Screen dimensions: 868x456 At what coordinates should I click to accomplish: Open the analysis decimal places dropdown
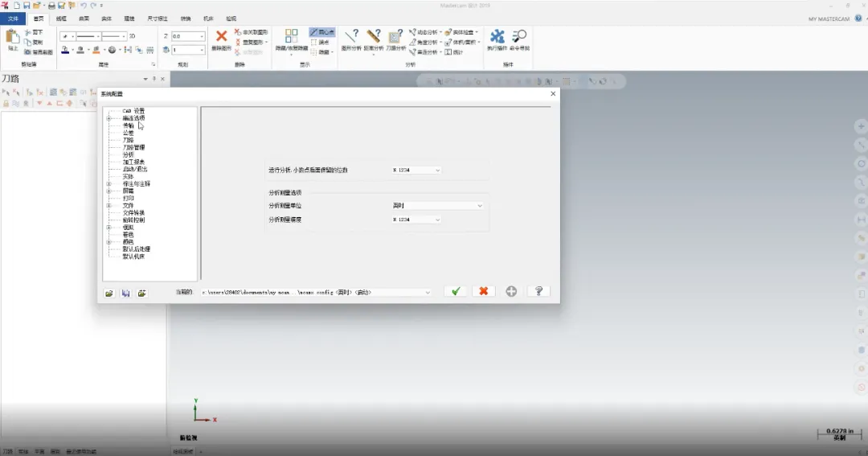(x=416, y=170)
